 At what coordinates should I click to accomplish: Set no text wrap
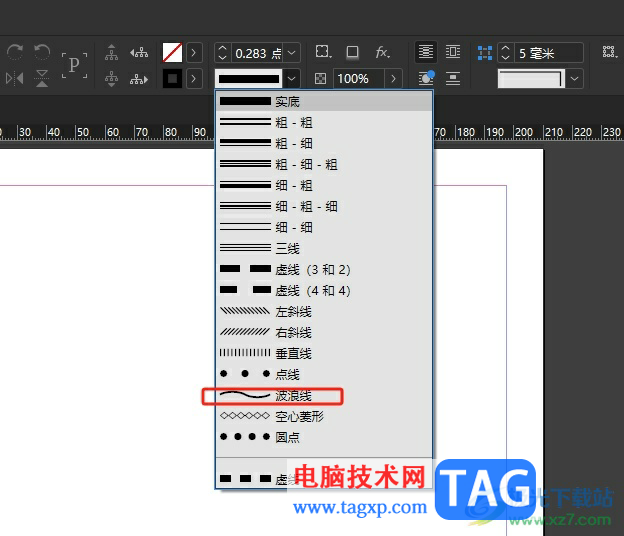pos(425,52)
